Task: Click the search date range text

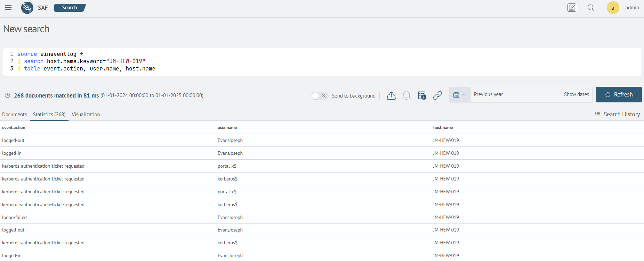Action: tap(152, 95)
